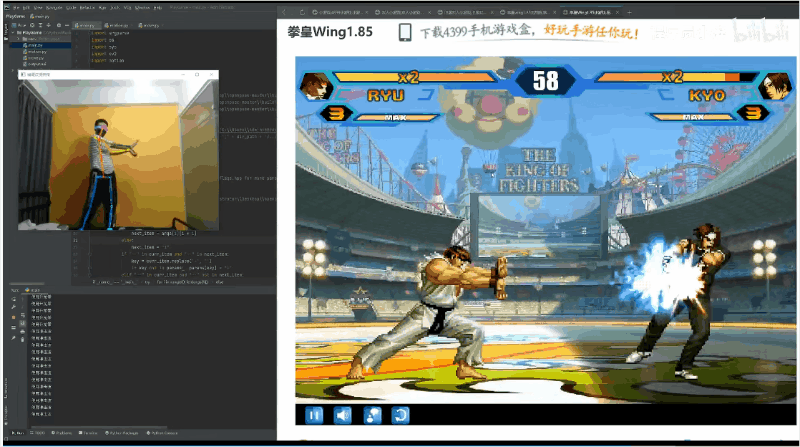
Task: Reload the page with browser refresh icon
Action: [x=303, y=12]
